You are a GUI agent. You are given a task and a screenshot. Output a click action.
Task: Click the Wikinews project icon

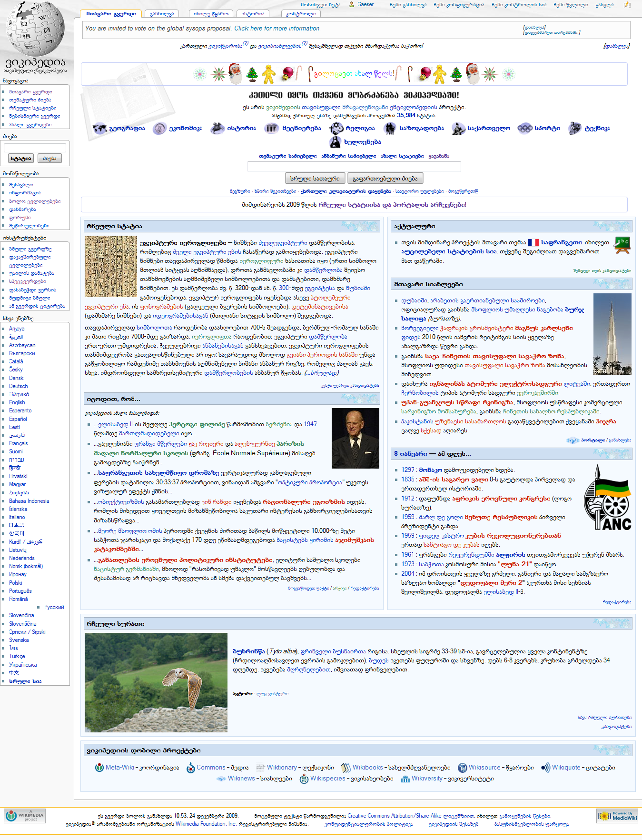click(221, 779)
